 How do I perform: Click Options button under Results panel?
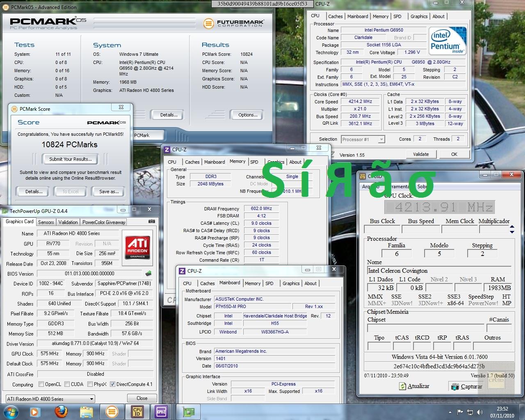click(248, 115)
